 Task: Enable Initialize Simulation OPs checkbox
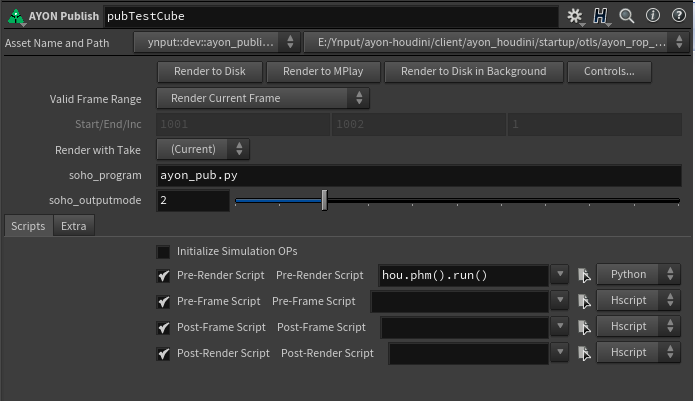click(x=164, y=251)
